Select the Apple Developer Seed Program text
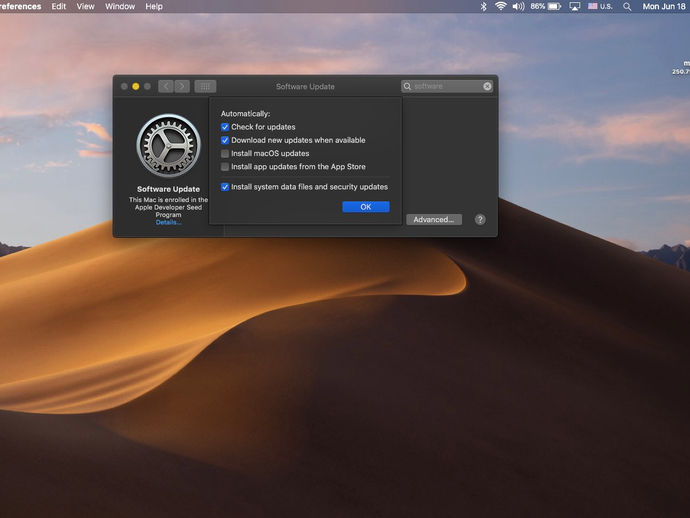Image resolution: width=690 pixels, height=518 pixels. click(x=169, y=211)
